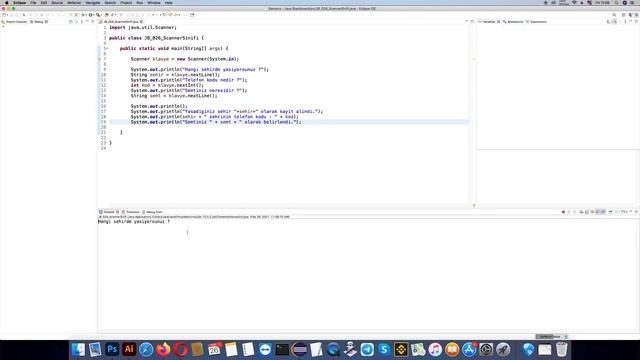Open Finder from the dock
Image resolution: width=640 pixels, height=360 pixels.
(x=78, y=349)
